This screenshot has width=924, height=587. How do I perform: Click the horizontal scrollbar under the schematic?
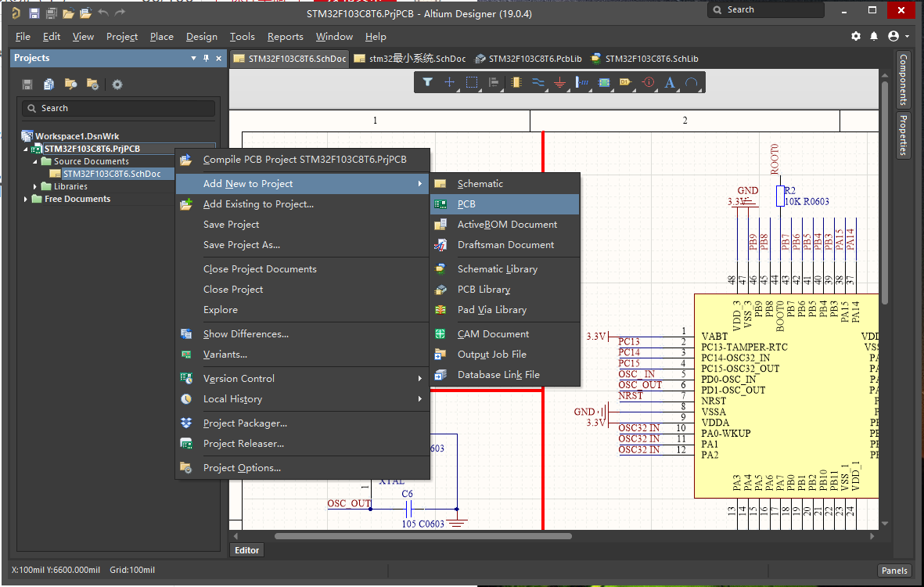[422, 536]
